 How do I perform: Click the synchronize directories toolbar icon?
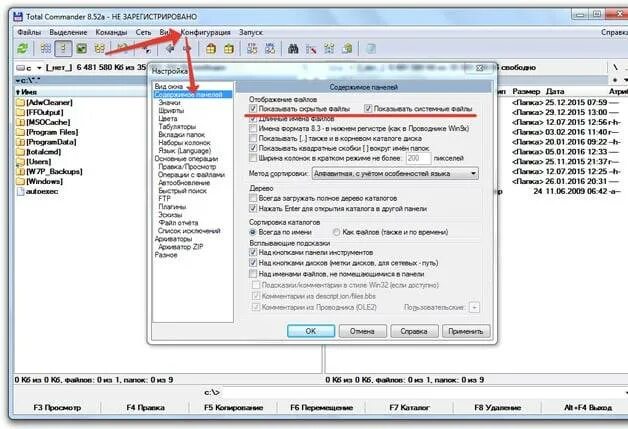[329, 49]
